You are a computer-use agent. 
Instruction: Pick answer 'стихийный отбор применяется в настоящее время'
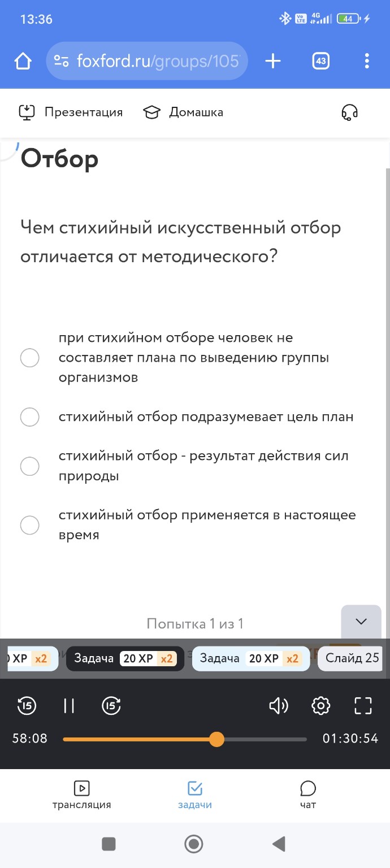pos(29,525)
